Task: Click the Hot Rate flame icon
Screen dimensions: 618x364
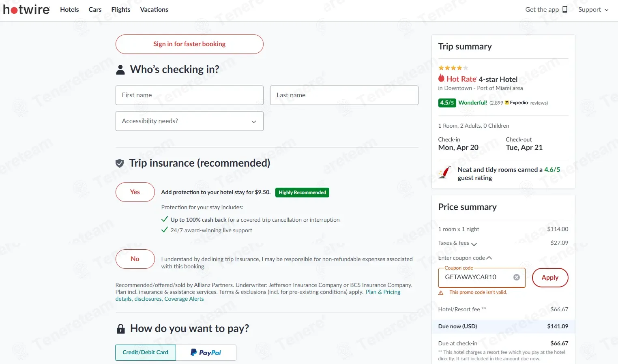Action: point(441,78)
